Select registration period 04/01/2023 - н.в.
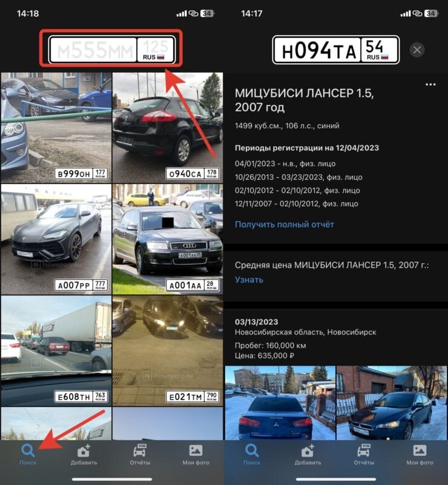The height and width of the screenshot is (485, 448). coord(285,163)
